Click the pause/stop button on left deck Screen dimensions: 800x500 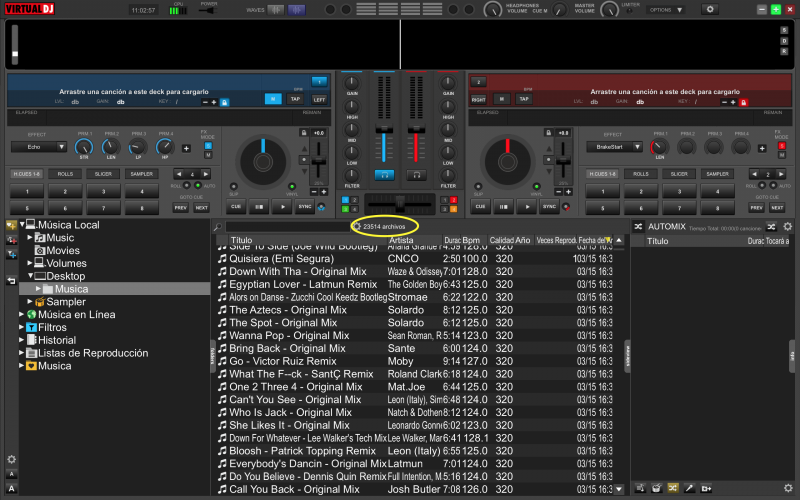point(259,207)
